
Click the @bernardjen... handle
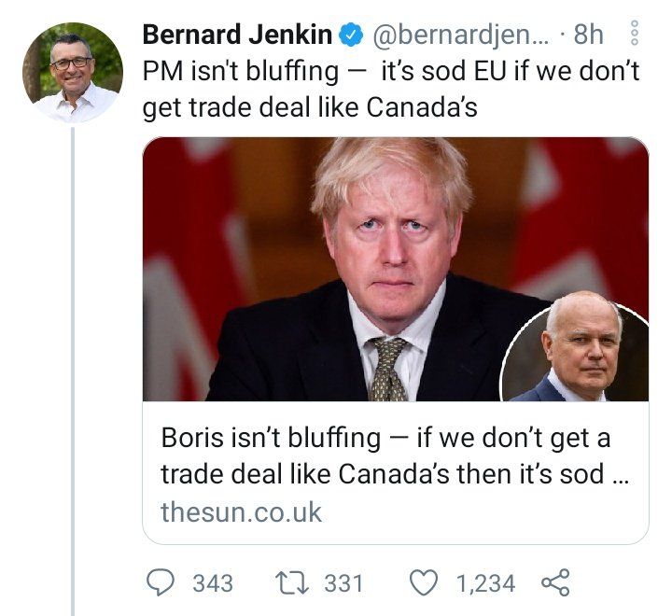(x=461, y=35)
